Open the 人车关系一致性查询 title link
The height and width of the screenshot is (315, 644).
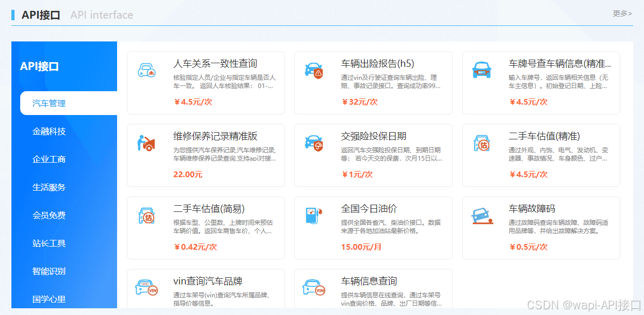(x=215, y=64)
